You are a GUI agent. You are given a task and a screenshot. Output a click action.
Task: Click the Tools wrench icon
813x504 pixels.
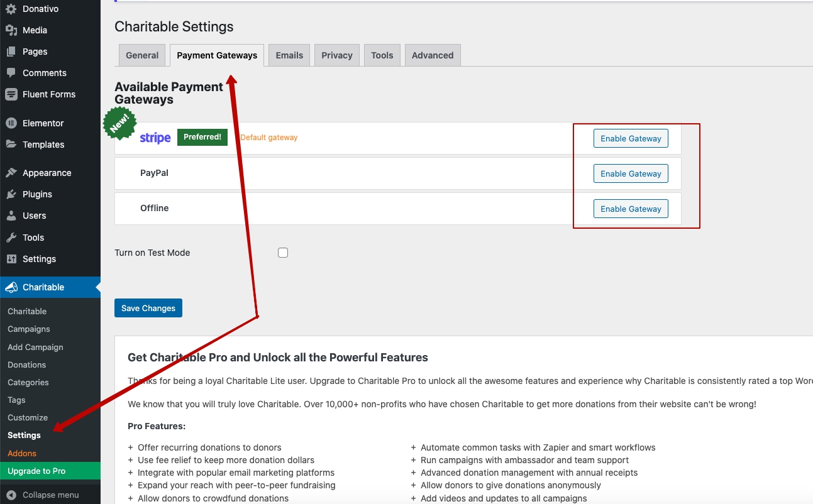11,238
